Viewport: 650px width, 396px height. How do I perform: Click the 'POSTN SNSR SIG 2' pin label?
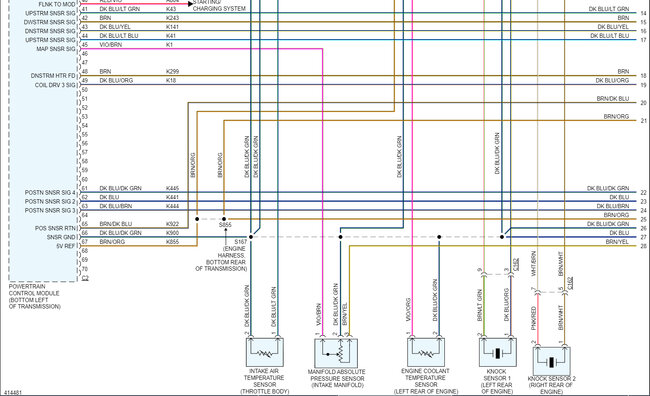[50, 202]
